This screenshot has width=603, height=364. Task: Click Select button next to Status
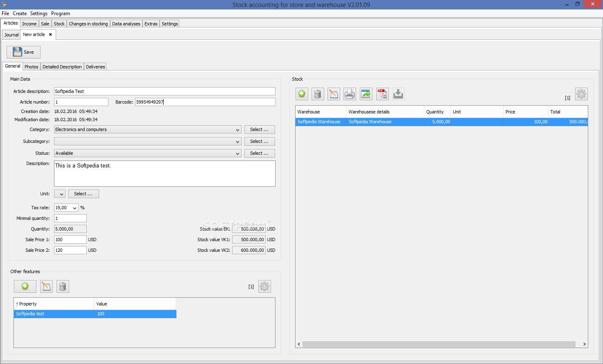[x=260, y=154]
